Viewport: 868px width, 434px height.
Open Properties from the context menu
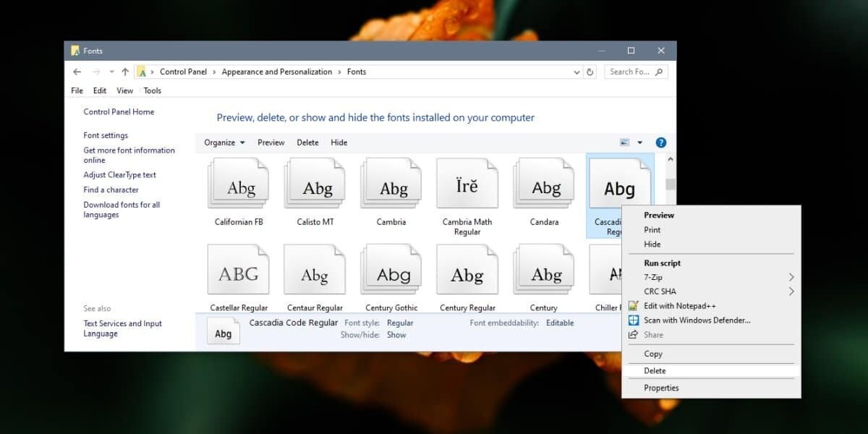[661, 388]
